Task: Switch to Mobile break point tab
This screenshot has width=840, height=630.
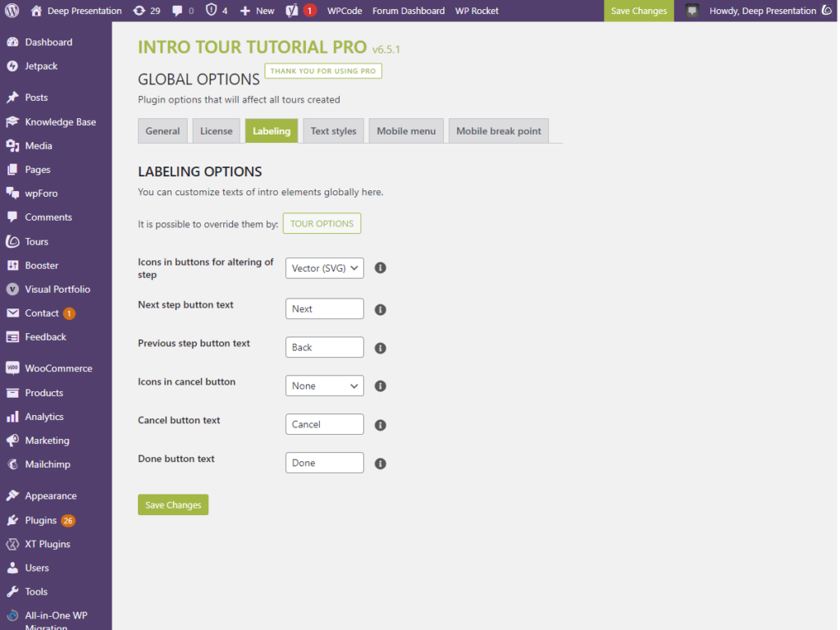Action: point(499,130)
